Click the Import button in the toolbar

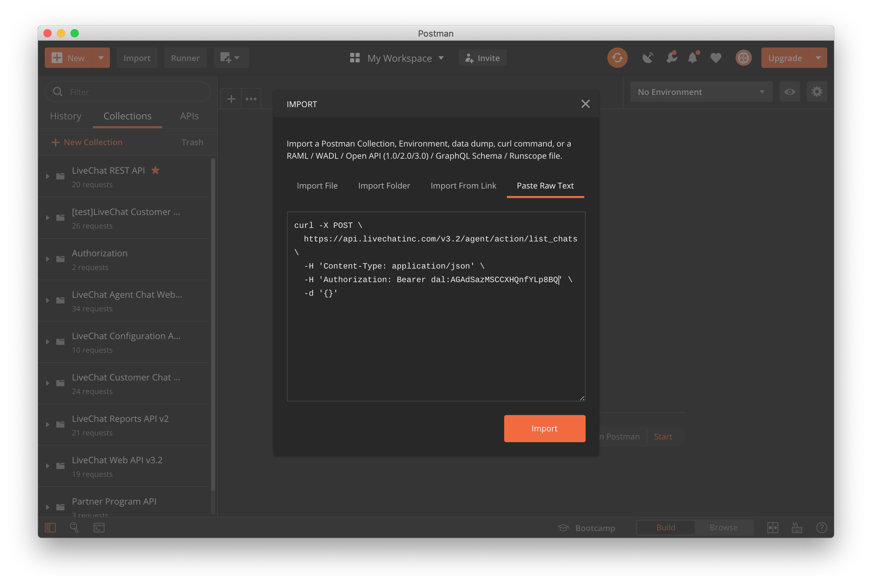[137, 58]
